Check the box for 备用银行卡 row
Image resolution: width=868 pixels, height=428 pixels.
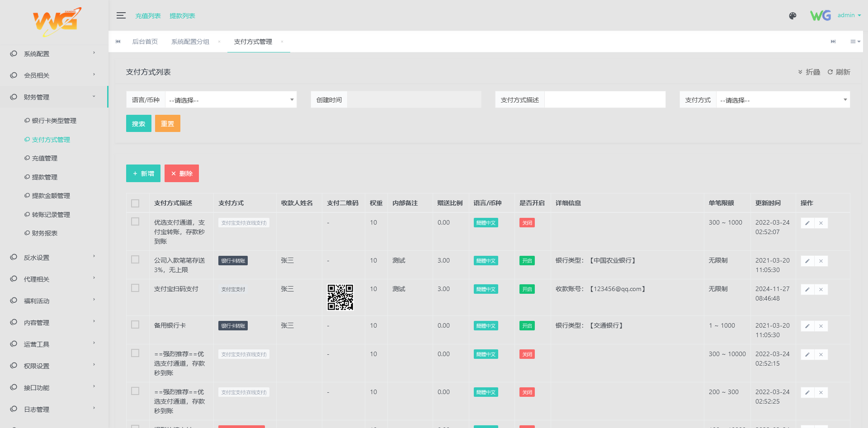(135, 325)
